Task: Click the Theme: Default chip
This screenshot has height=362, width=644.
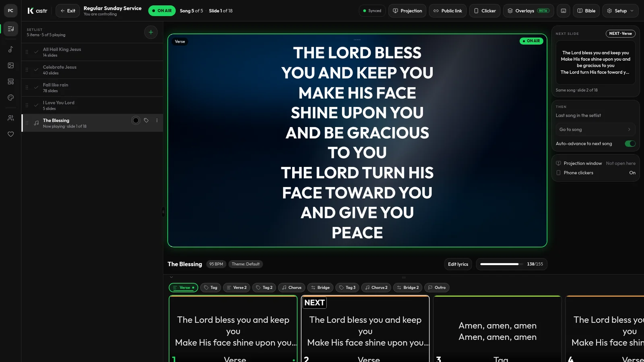Action: click(x=246, y=264)
